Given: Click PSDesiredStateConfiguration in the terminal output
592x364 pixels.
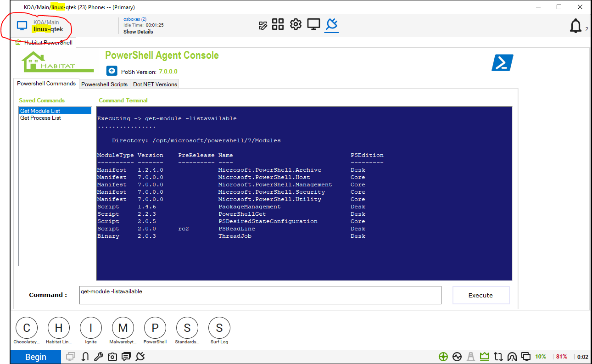Looking at the screenshot, I should click(x=268, y=221).
